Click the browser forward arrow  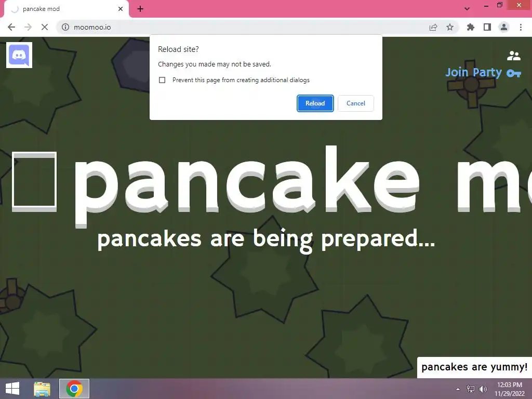(28, 27)
